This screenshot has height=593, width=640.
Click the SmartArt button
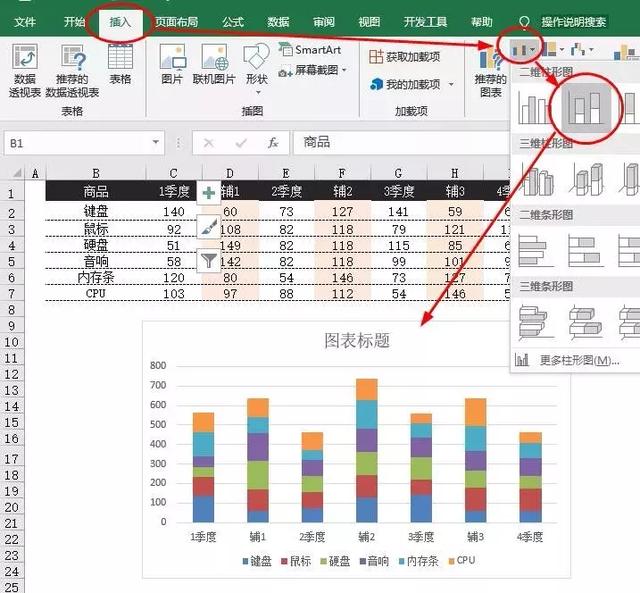[x=310, y=50]
